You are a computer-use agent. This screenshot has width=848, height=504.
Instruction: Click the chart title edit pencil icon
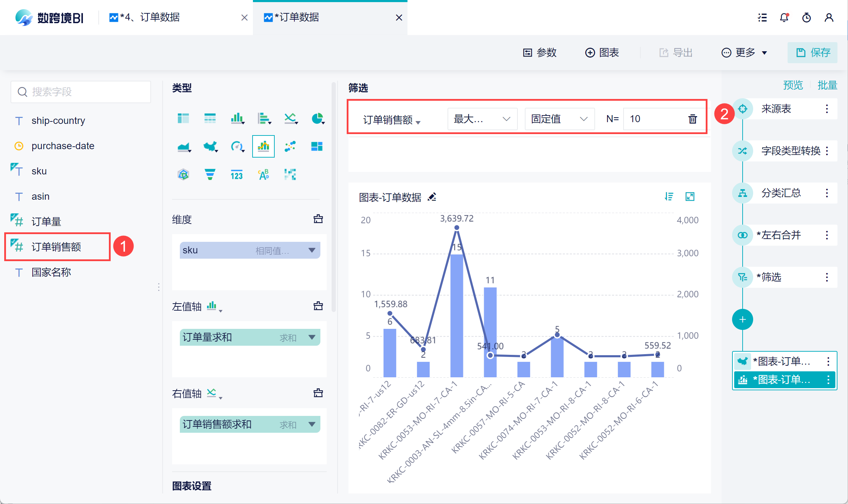432,197
